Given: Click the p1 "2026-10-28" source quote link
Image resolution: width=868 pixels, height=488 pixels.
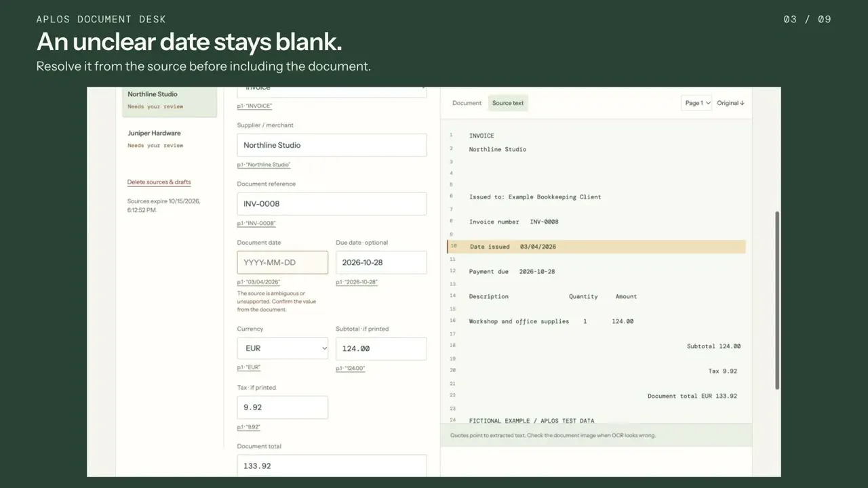Looking at the screenshot, I should (357, 282).
